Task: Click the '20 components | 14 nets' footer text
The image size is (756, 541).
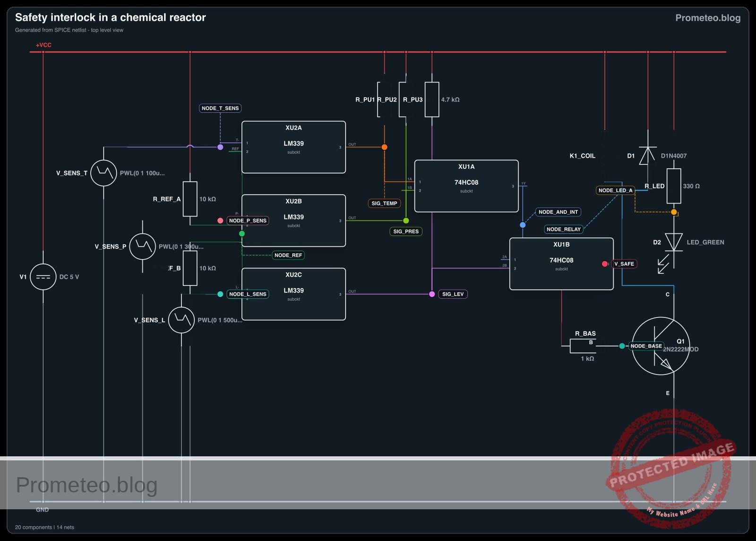Action: point(44,527)
